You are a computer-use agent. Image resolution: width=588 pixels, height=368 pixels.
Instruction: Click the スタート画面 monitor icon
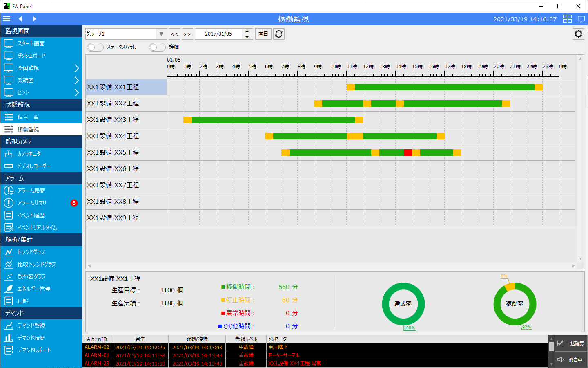9,43
